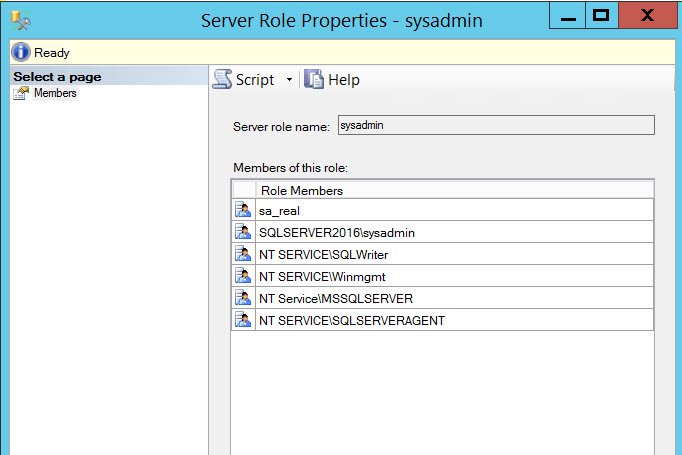The image size is (682, 455).
Task: Open the Members page in sidebar
Action: pos(55,93)
